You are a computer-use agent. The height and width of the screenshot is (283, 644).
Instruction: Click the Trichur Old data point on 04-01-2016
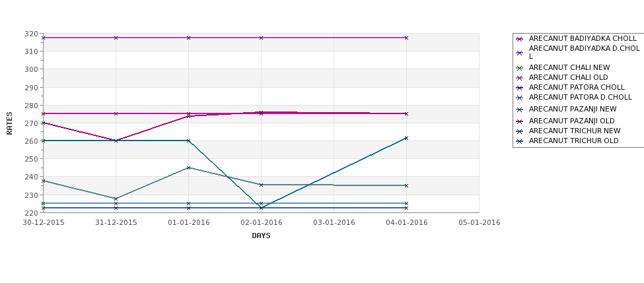(x=406, y=139)
